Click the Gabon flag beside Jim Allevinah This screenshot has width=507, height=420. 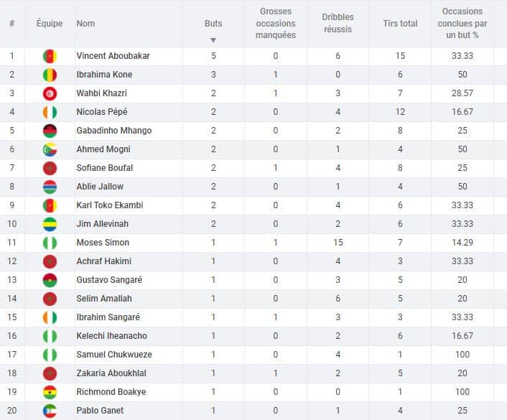[x=50, y=224]
